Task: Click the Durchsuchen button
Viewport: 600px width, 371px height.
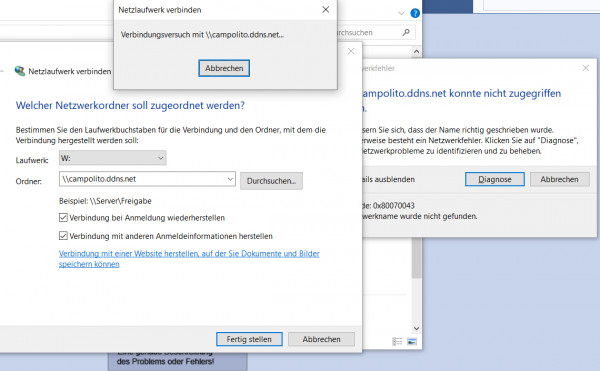Action: pos(271,181)
